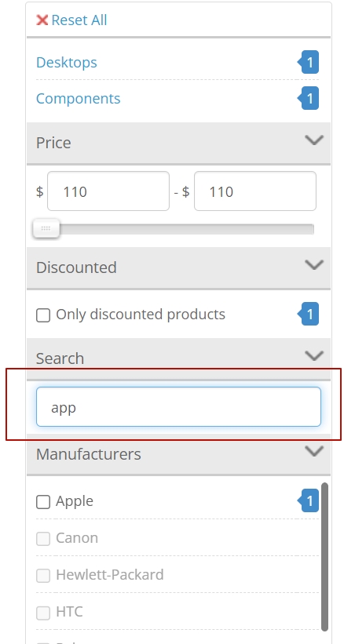Click the Desktops count badge
The height and width of the screenshot is (644, 344).
point(308,63)
